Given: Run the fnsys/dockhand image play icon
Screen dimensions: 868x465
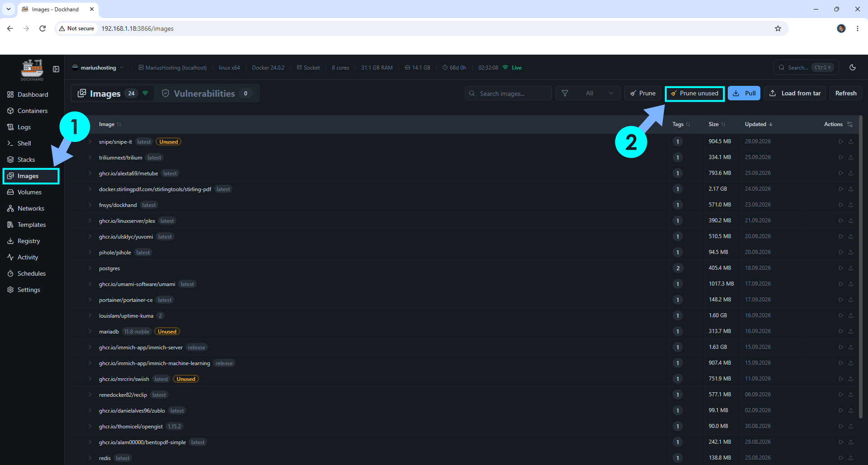Looking at the screenshot, I should pyautogui.click(x=841, y=205).
